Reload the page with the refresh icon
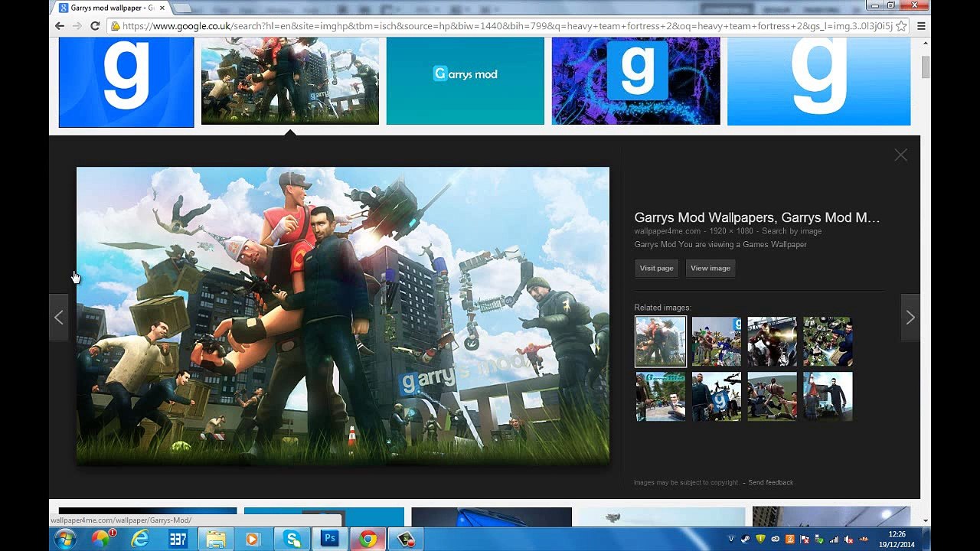This screenshot has width=980, height=551. tap(95, 25)
